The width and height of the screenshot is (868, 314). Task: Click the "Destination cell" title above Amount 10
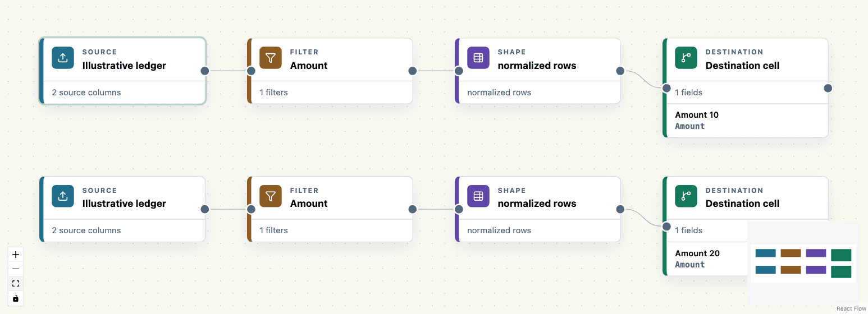click(x=742, y=66)
